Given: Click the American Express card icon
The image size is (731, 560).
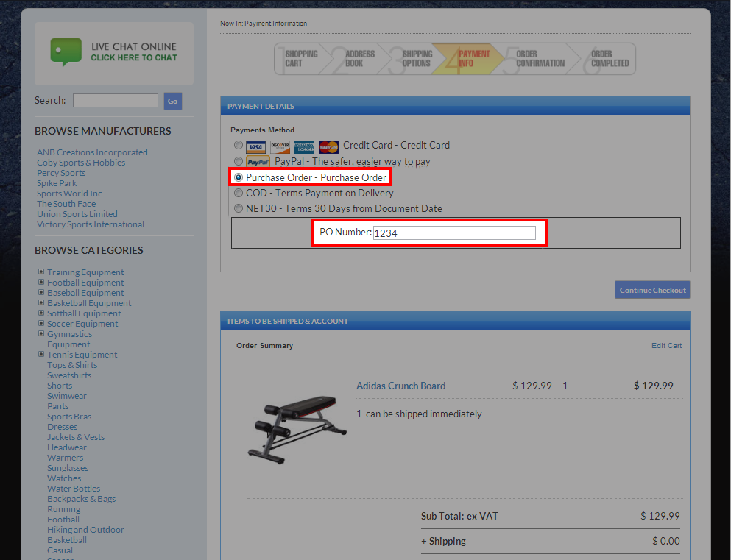Looking at the screenshot, I should tap(304, 146).
